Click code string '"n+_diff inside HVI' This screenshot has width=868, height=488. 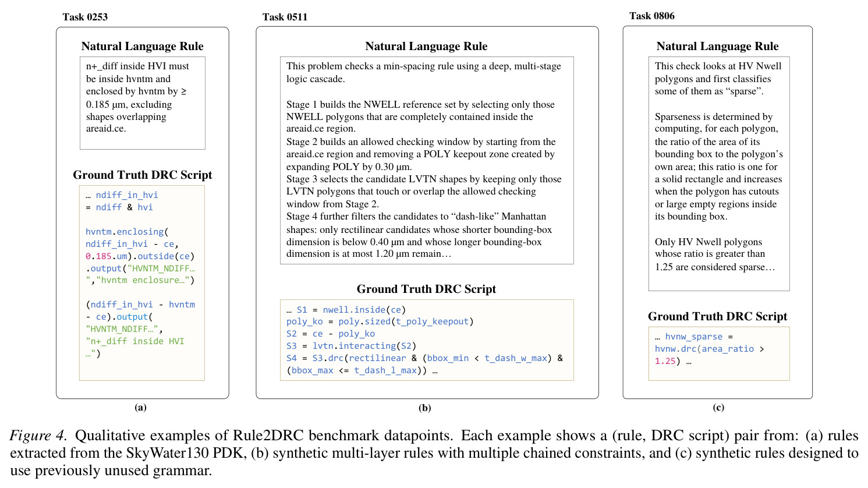pyautogui.click(x=135, y=341)
